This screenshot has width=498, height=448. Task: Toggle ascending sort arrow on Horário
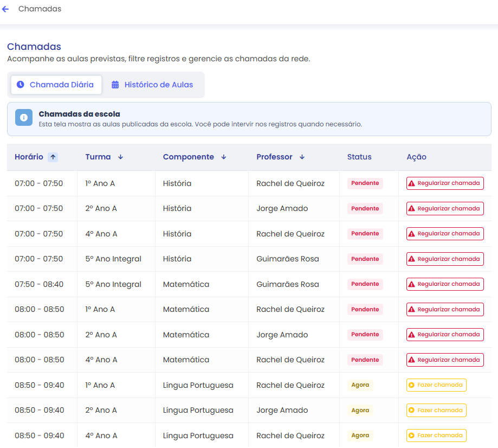click(53, 157)
